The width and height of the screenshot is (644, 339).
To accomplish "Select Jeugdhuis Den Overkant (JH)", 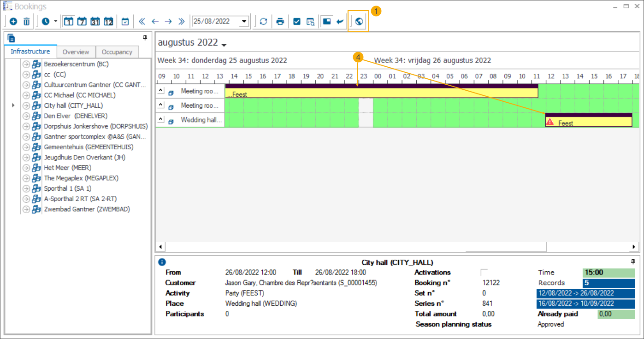I will 84,158.
